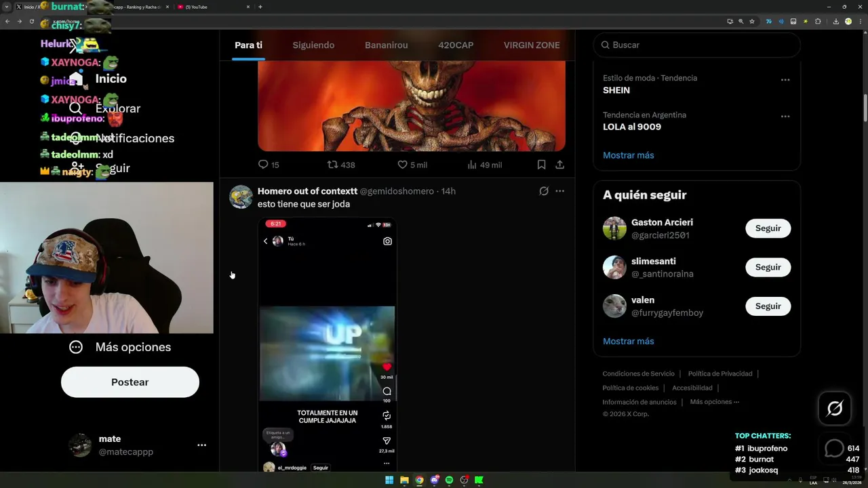This screenshot has height=488, width=868.
Task: View analytics of the post with 49 mil views
Action: click(x=484, y=165)
